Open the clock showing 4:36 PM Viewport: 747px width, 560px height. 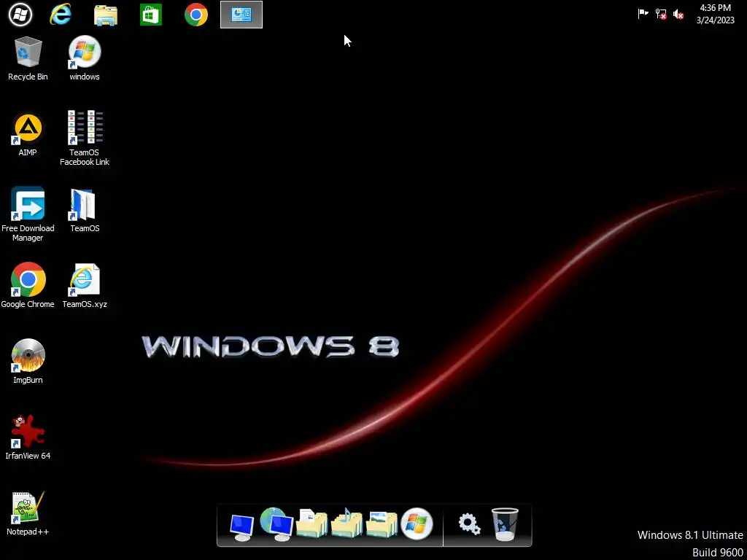(x=715, y=8)
